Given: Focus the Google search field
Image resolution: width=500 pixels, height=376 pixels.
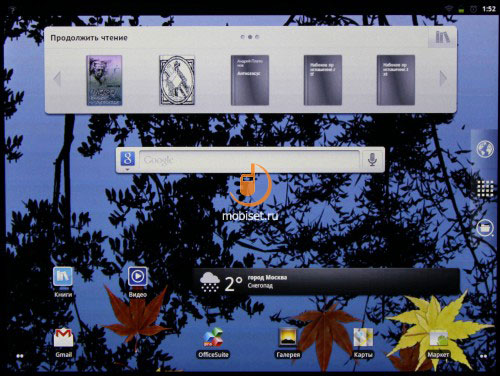Looking at the screenshot, I should 250,160.
